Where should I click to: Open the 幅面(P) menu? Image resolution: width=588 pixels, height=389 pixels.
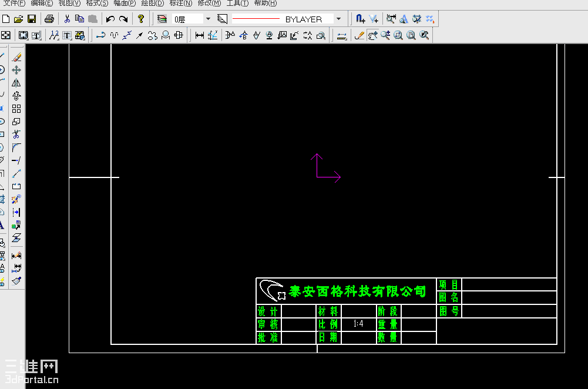click(125, 4)
